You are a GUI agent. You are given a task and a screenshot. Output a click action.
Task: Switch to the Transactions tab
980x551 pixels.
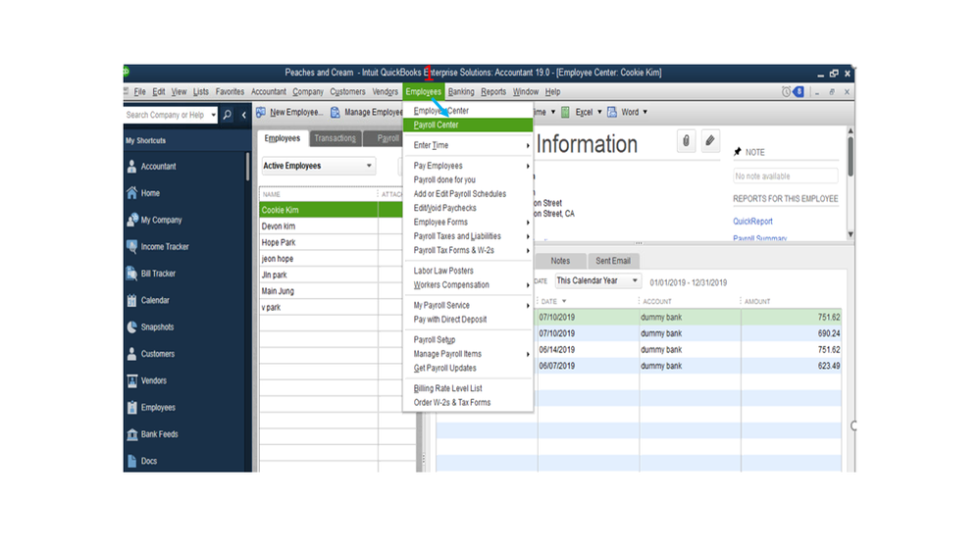coord(335,138)
